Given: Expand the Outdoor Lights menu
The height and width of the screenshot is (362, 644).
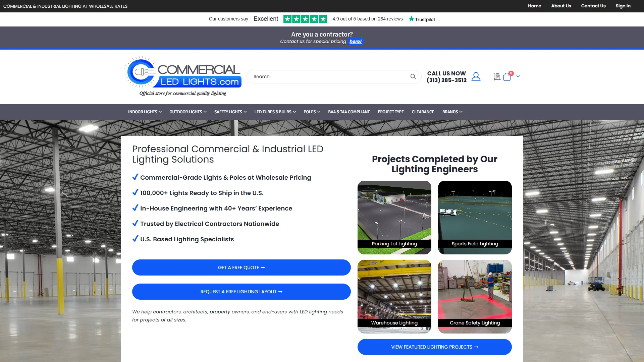Looking at the screenshot, I should pyautogui.click(x=188, y=112).
